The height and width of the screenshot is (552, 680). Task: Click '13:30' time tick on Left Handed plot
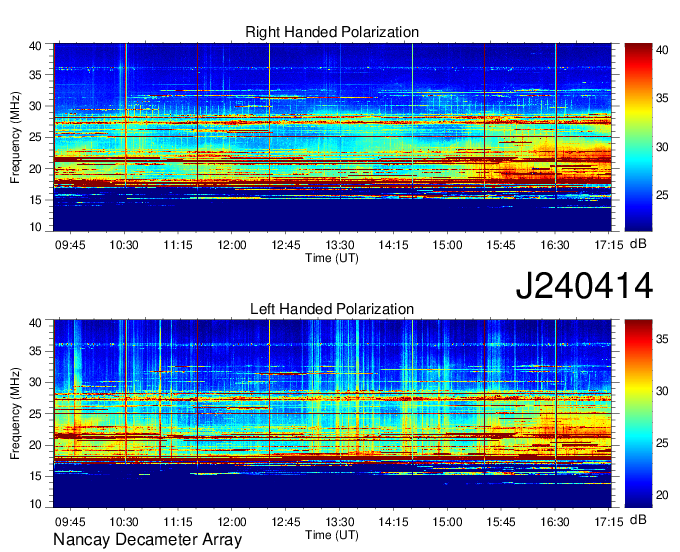coord(340,522)
